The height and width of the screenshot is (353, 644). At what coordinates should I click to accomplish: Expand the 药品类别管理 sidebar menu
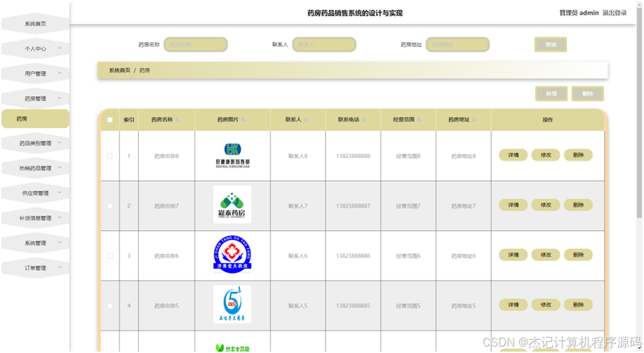point(35,143)
